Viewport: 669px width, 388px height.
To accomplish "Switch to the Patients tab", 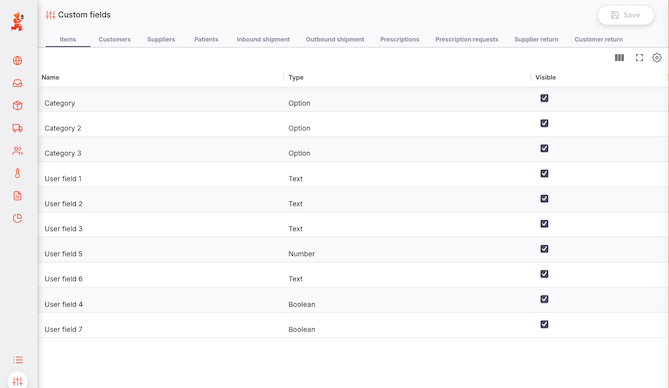I will (206, 39).
